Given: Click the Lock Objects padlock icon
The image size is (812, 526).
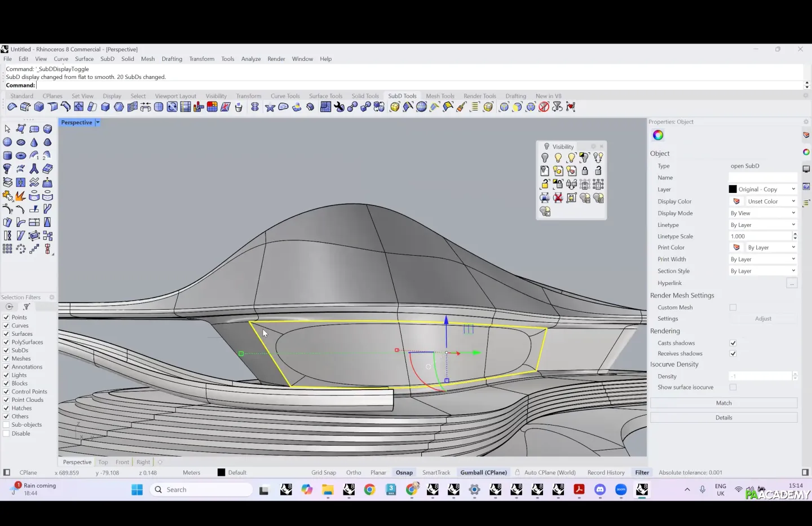Looking at the screenshot, I should (585, 171).
